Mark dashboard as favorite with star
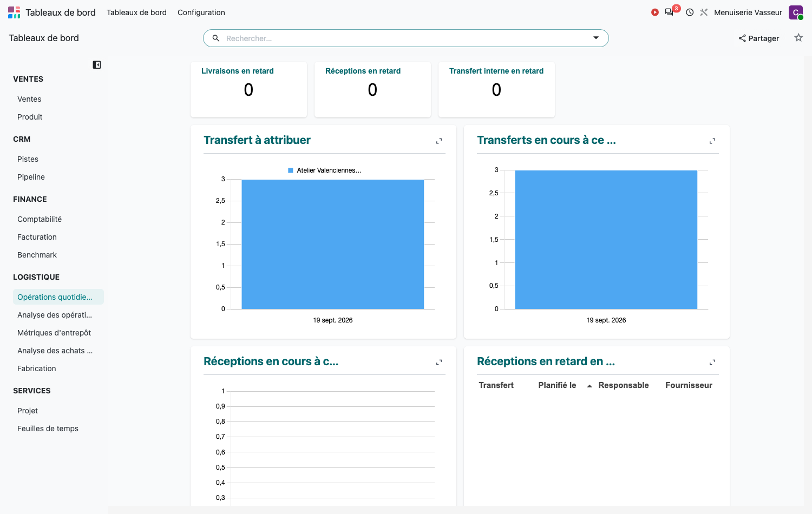812x514 pixels. coord(798,38)
